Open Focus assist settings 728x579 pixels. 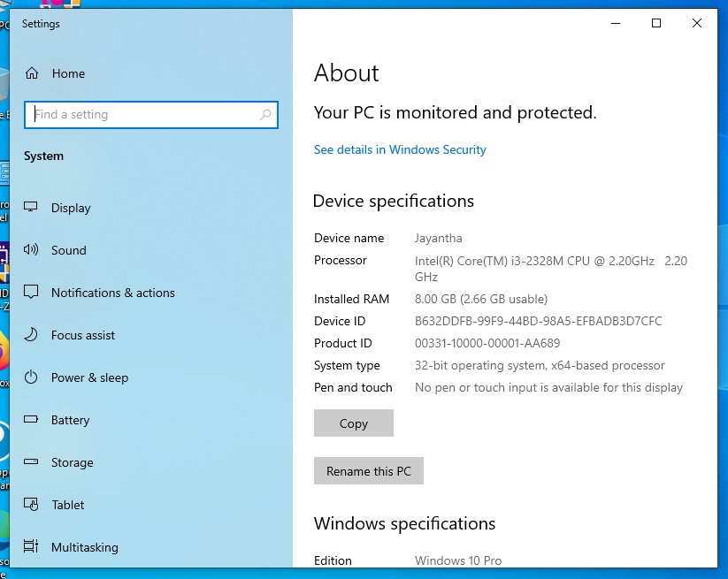[x=82, y=335]
